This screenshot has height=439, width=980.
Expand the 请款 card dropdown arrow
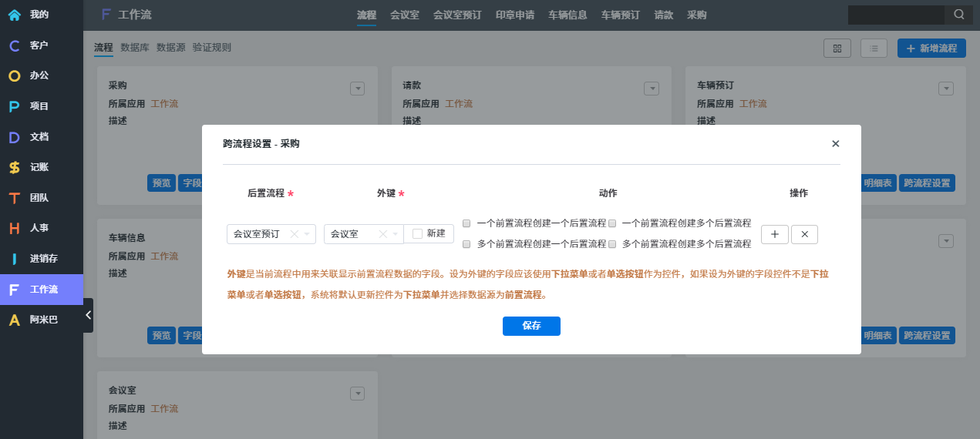click(652, 89)
